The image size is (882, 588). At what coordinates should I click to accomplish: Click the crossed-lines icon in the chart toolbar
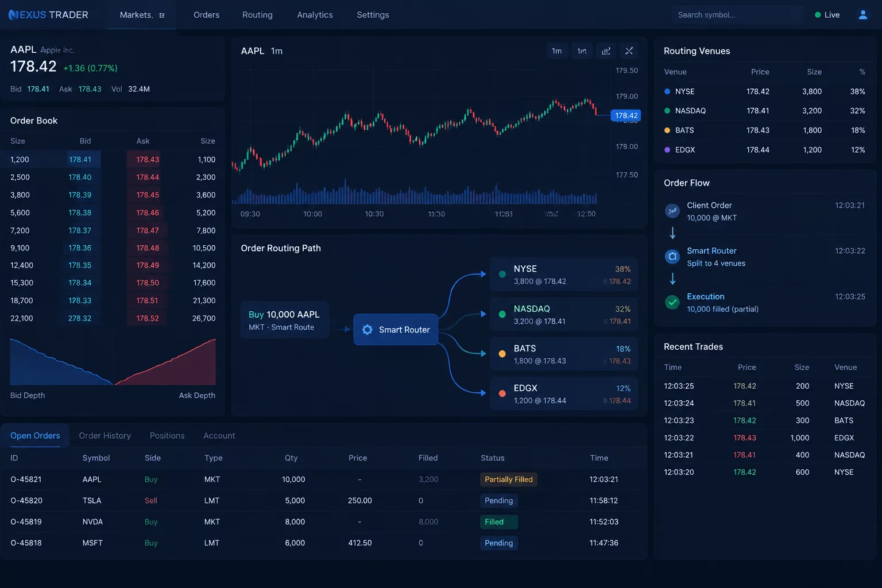[x=629, y=51]
